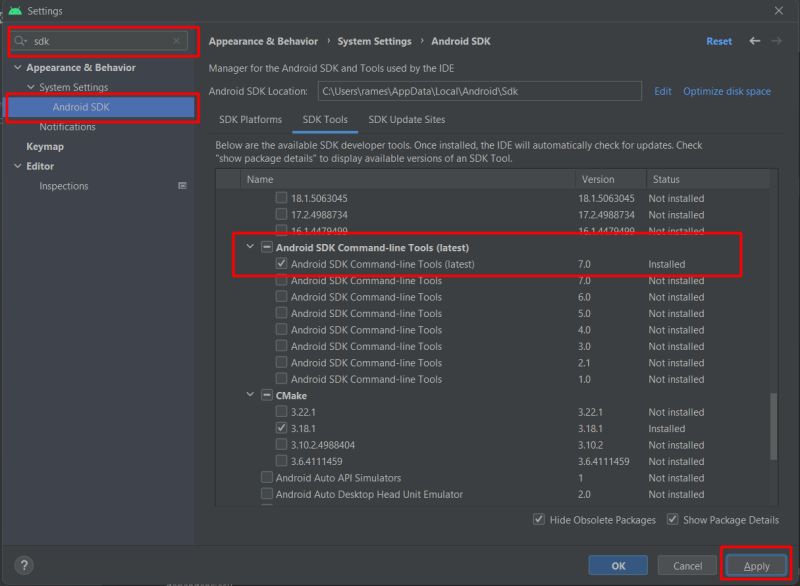Enable Hide Obsolete Packages
The image size is (800, 586).
[538, 520]
